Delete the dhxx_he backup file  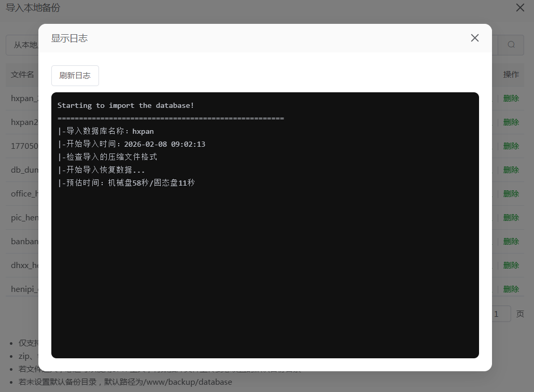pos(511,265)
